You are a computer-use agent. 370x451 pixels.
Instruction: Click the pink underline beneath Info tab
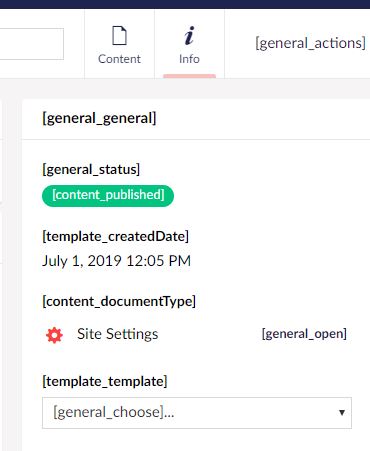coord(189,76)
